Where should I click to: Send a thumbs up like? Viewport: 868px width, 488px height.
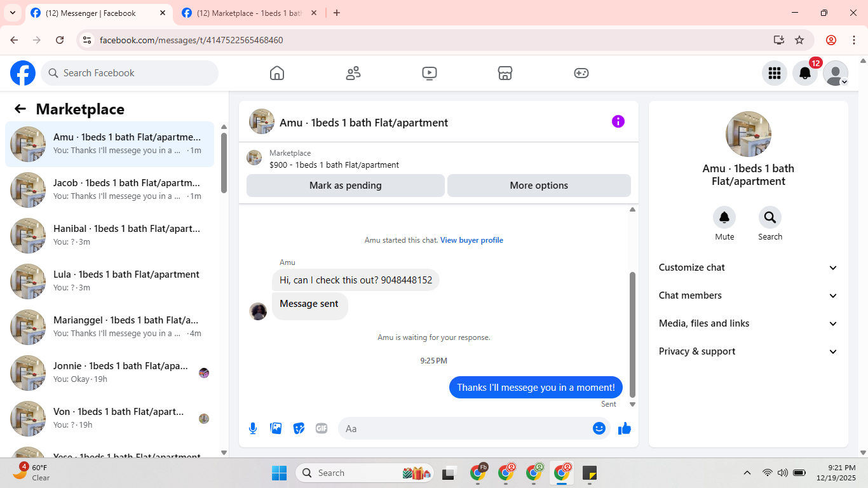625,428
